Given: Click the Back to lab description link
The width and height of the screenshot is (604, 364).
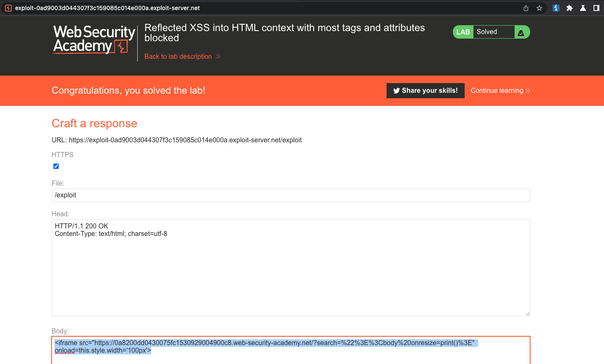Looking at the screenshot, I should point(178,56).
